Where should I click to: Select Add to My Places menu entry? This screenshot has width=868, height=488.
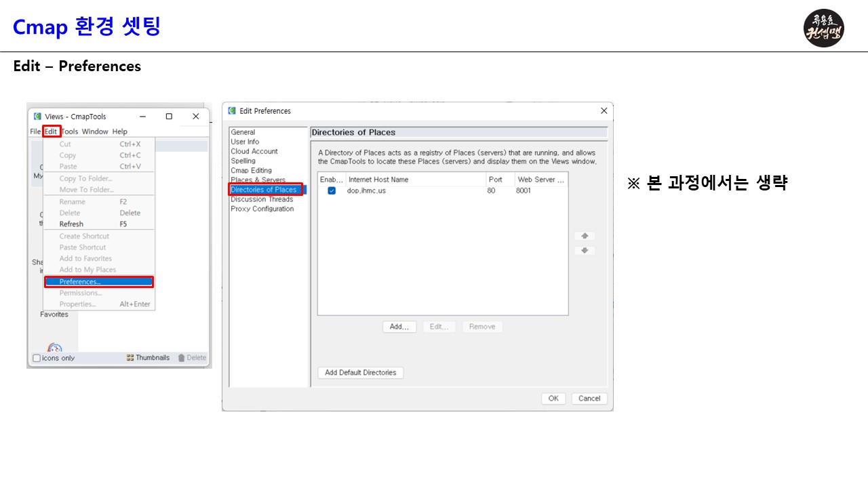tap(99, 270)
